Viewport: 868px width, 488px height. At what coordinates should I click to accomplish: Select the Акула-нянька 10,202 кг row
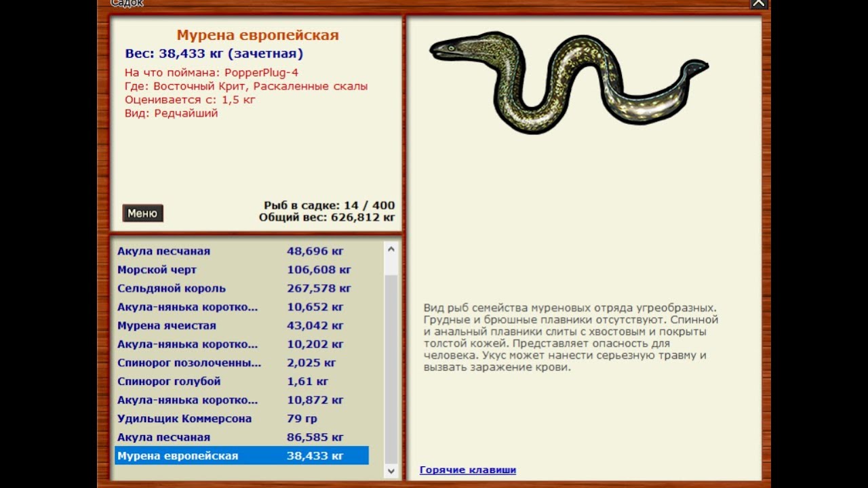click(x=241, y=344)
